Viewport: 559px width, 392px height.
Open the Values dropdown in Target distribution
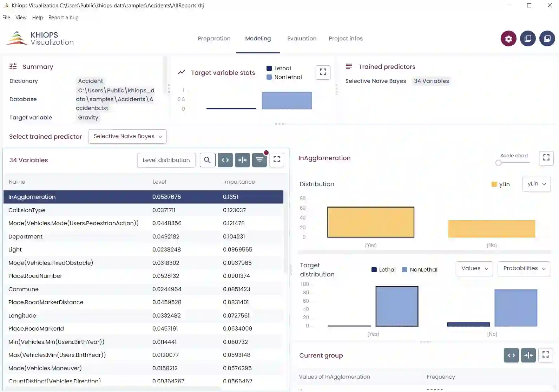pyautogui.click(x=474, y=269)
